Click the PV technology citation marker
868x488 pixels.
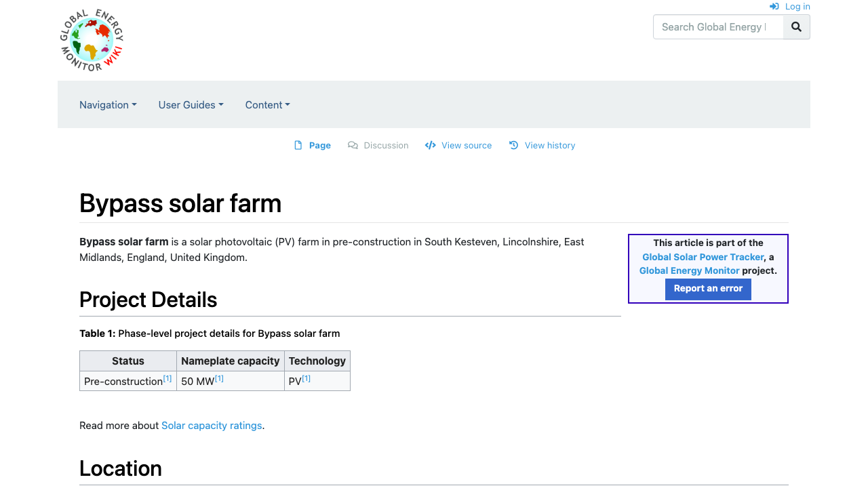tap(305, 378)
